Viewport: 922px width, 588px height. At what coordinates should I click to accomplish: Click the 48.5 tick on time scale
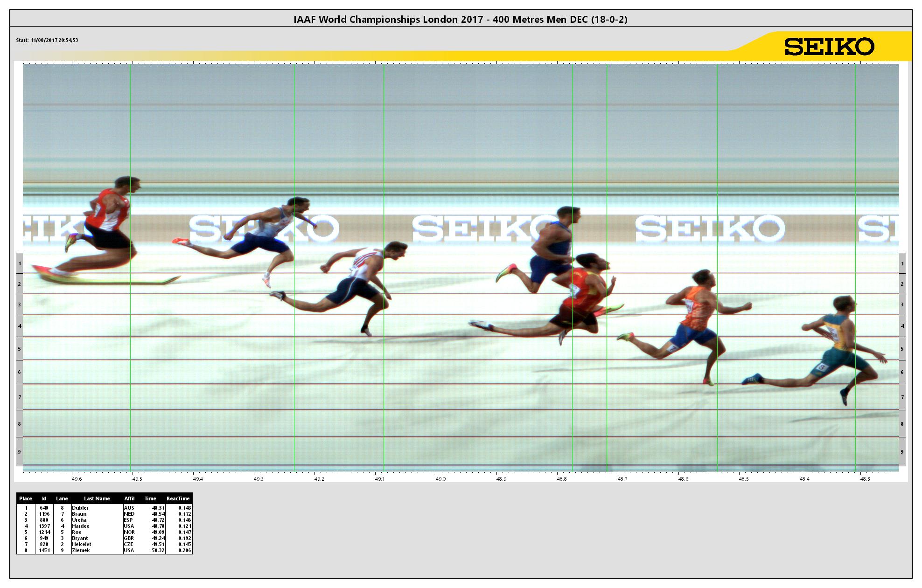(x=743, y=479)
